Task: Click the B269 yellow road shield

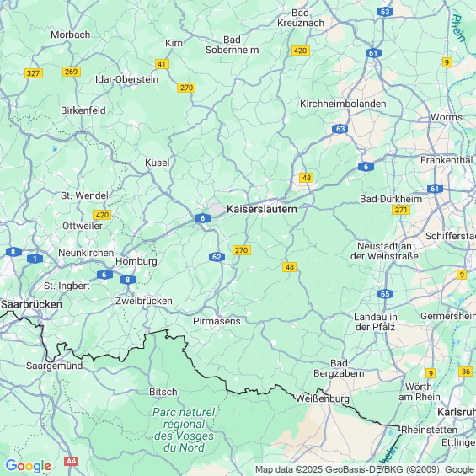Action: tap(72, 72)
